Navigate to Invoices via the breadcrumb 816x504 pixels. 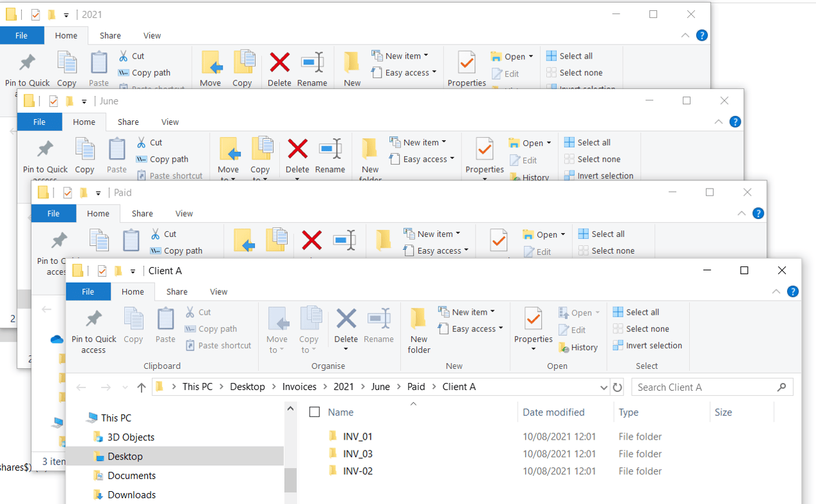pos(299,386)
